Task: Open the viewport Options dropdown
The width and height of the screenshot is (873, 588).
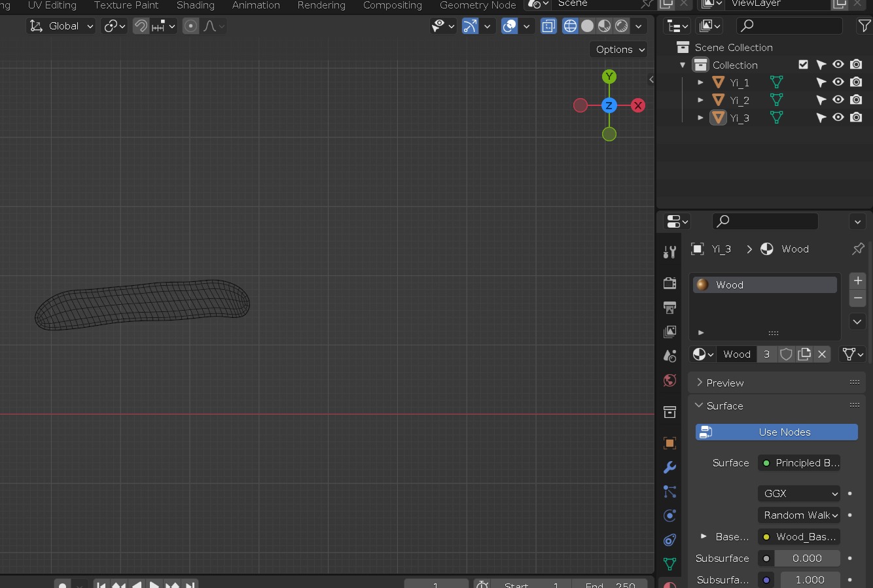Action: [620, 50]
